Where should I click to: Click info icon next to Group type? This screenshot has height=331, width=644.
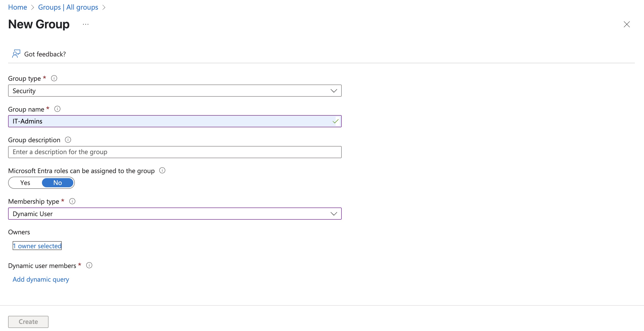coord(54,78)
